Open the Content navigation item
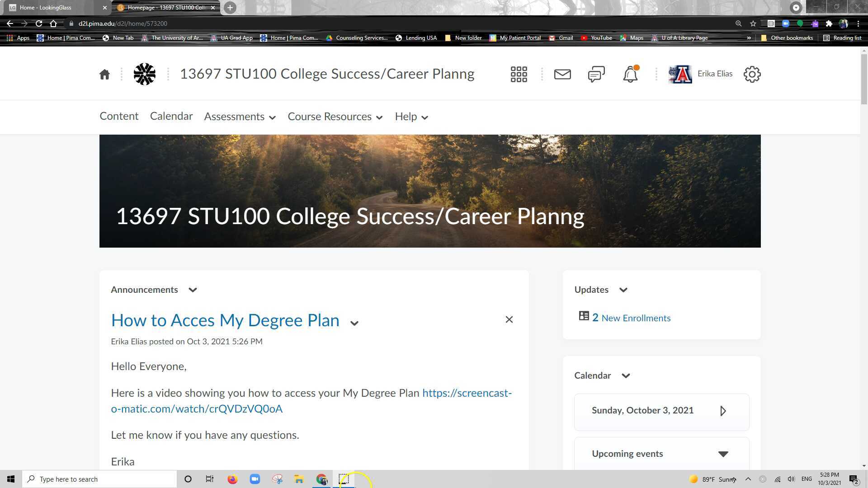The image size is (868, 488). [x=119, y=116]
